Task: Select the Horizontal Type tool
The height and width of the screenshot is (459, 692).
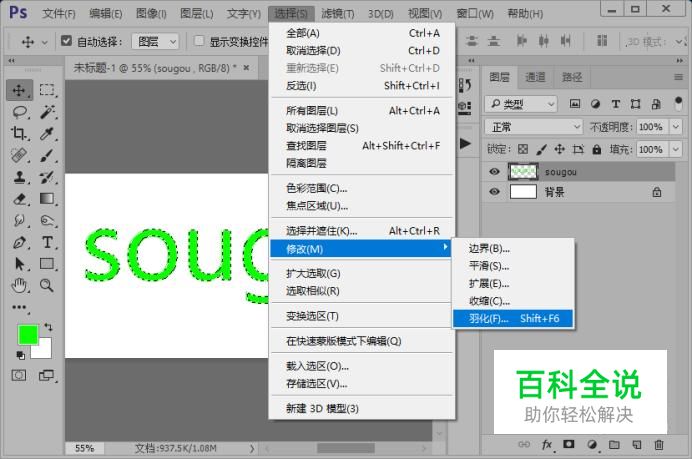Action: [x=47, y=242]
